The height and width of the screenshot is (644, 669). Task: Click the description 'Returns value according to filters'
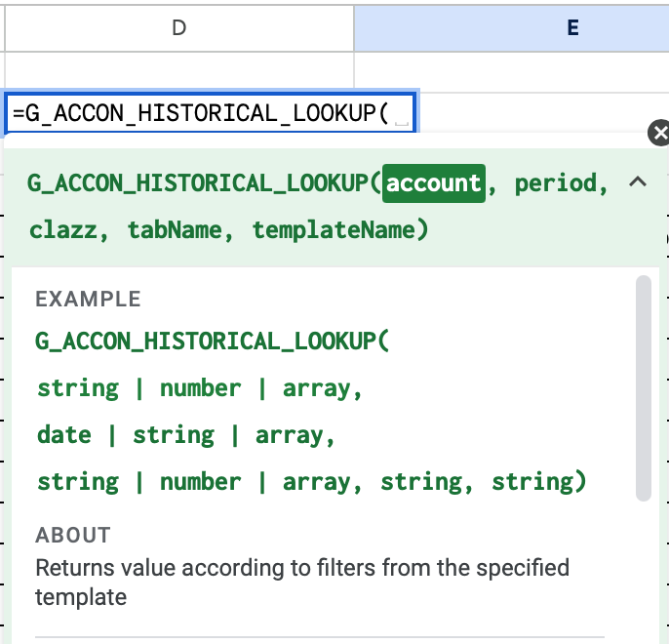point(206,568)
